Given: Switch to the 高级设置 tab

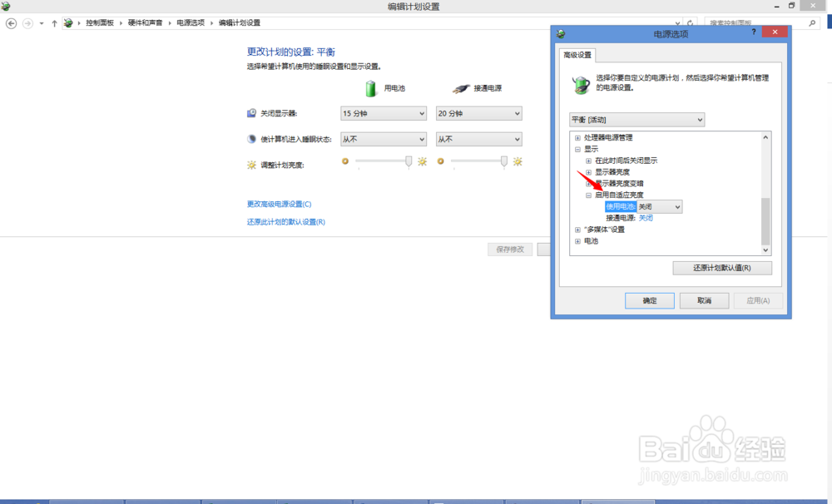Looking at the screenshot, I should coord(577,55).
